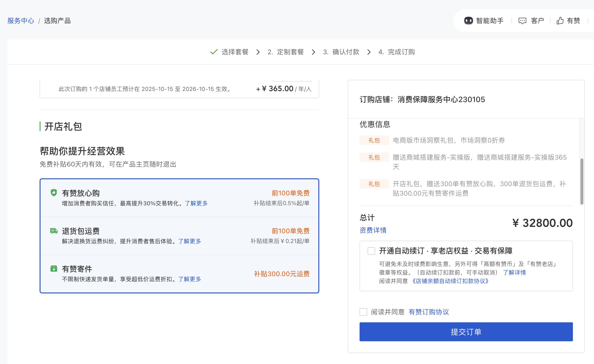Open the 店铺余额自动续订扣款协议 link
The width and height of the screenshot is (594, 364).
click(x=450, y=281)
